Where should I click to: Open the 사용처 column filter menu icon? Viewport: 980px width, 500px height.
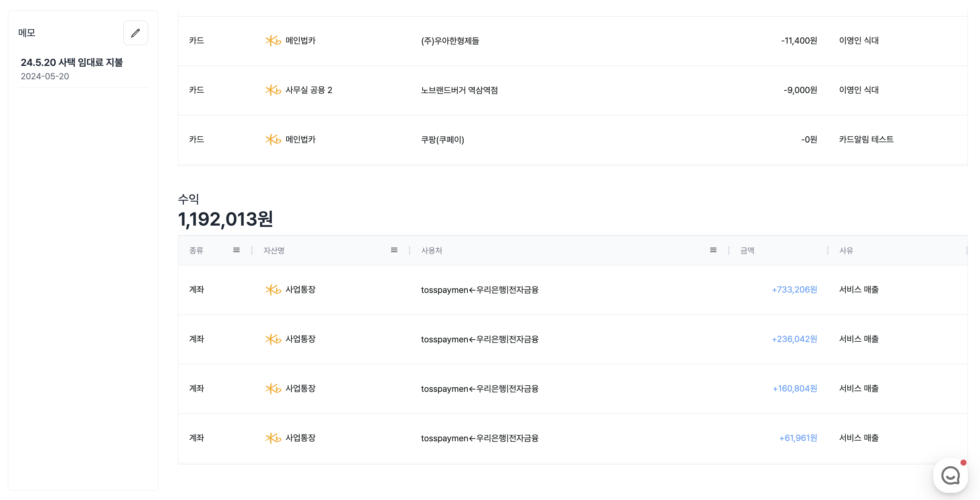[713, 250]
